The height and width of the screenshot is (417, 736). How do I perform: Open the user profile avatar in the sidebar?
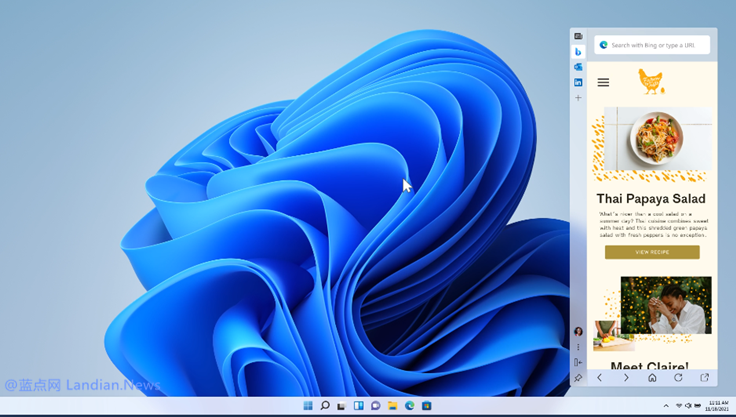point(578,332)
